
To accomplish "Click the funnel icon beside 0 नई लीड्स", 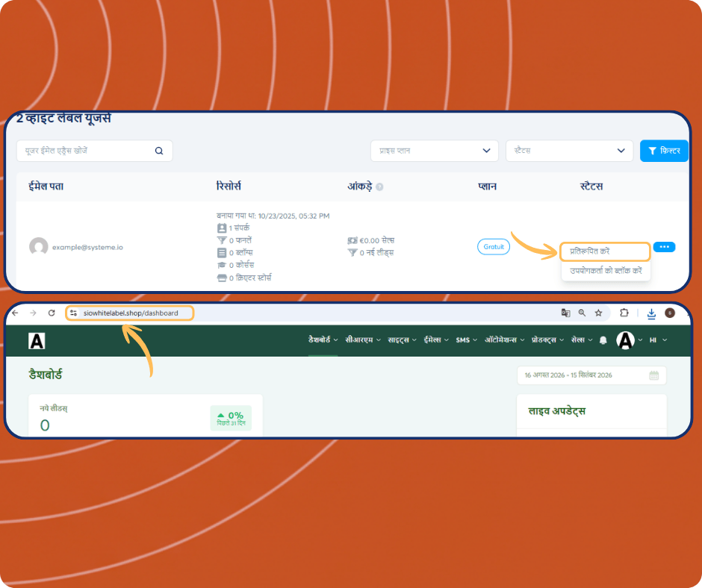I will pos(352,253).
